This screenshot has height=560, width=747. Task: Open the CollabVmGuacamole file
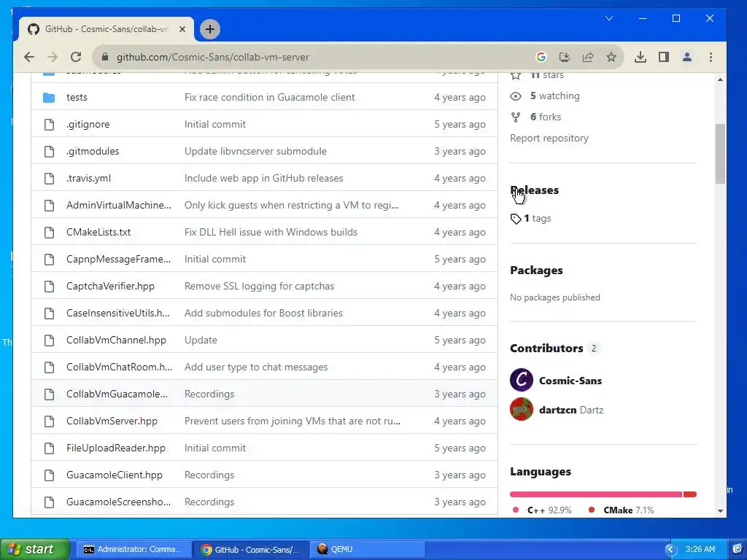coord(117,394)
